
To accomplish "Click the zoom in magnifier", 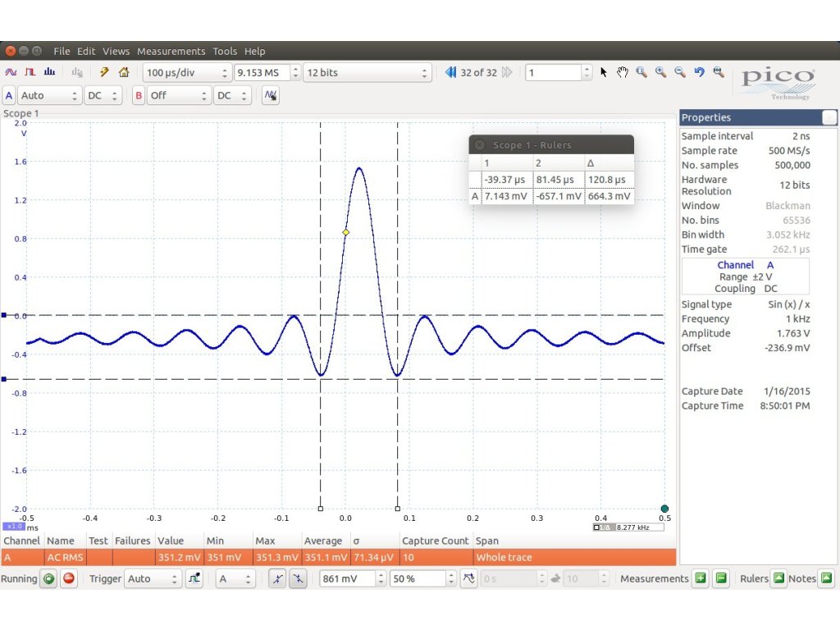I will (x=660, y=72).
